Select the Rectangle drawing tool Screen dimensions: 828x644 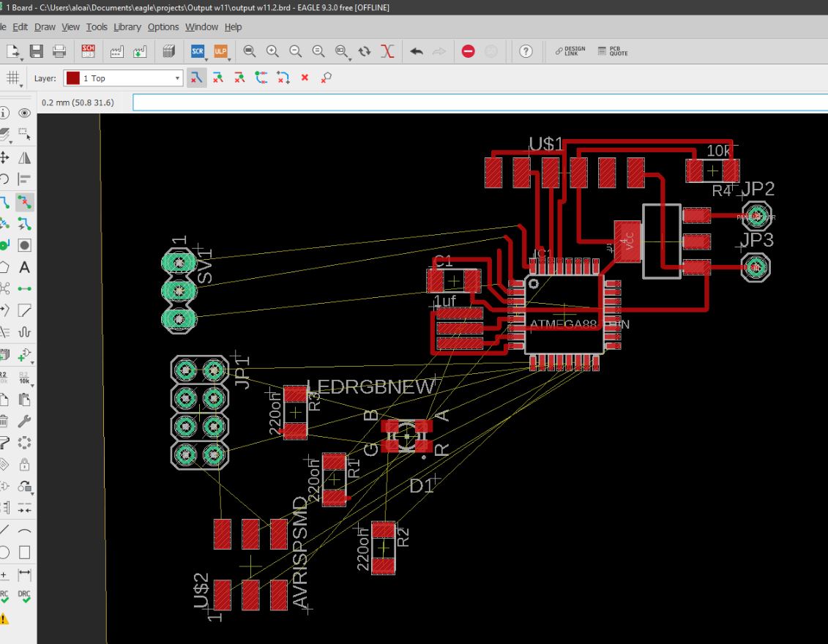coord(24,552)
